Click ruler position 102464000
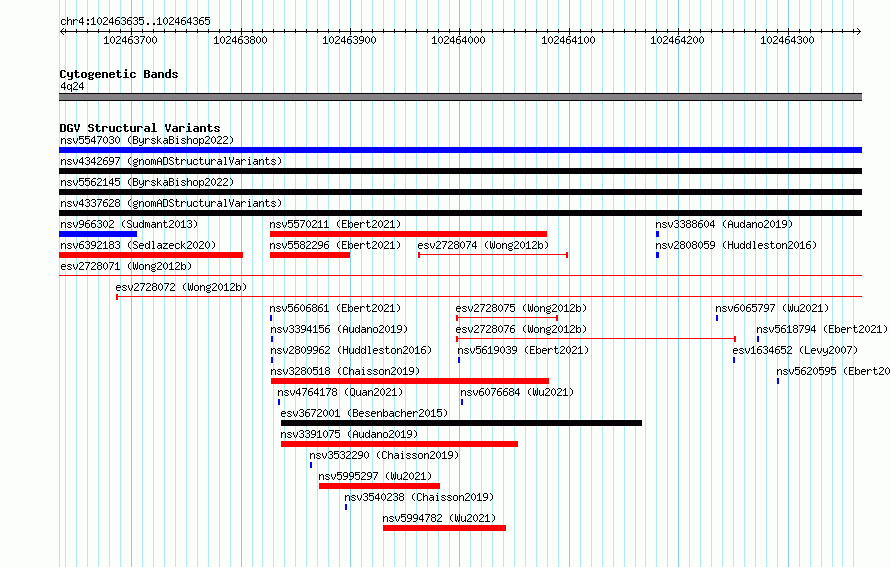Viewport: 890px width, 567px height. click(459, 40)
